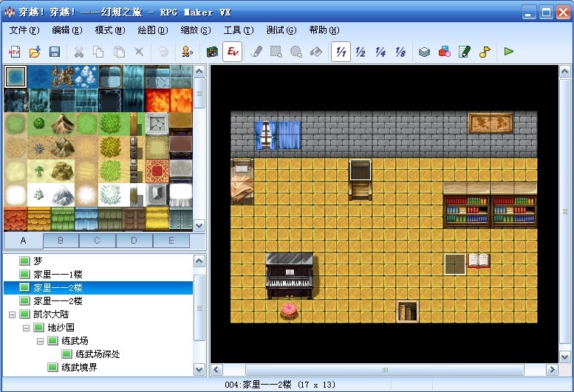Switch to tileset tab C
Viewport: 574px width, 392px height.
(97, 241)
